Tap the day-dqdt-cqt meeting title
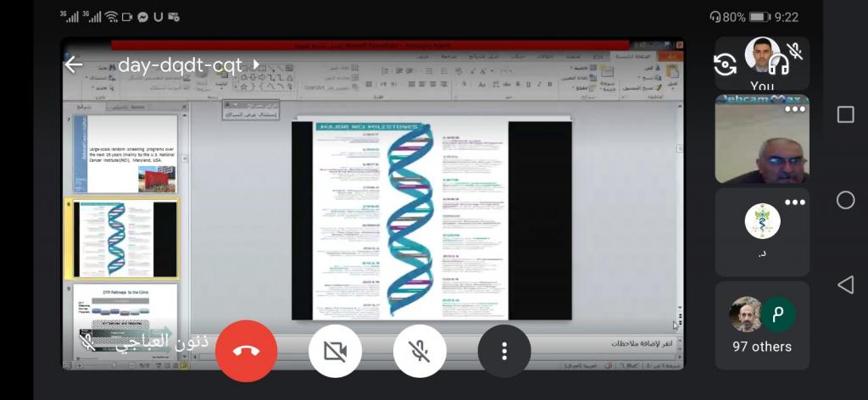The width and height of the screenshot is (868, 400). pos(179,65)
